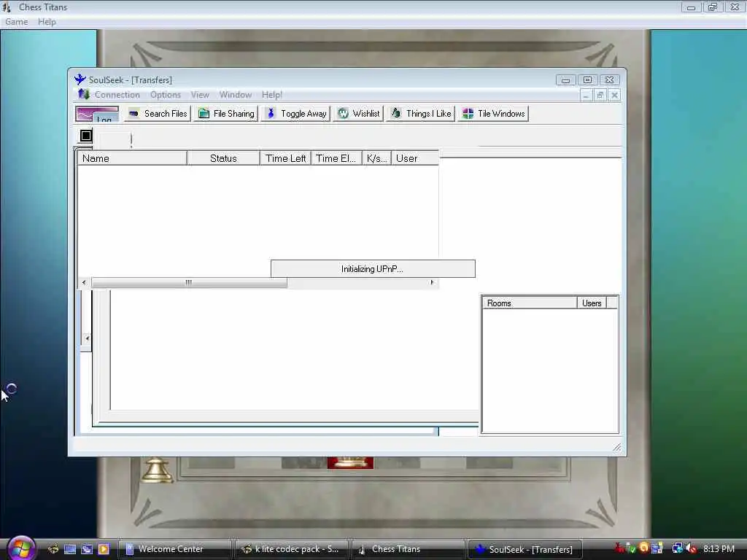747x560 pixels.
Task: Open the Window menu in SoulSeek
Action: (x=236, y=95)
